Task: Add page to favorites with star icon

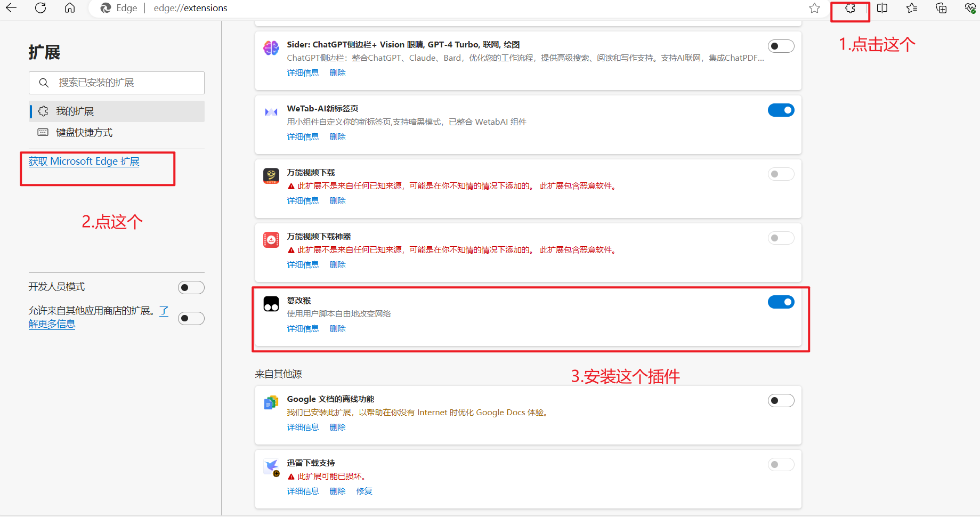Action: click(814, 8)
